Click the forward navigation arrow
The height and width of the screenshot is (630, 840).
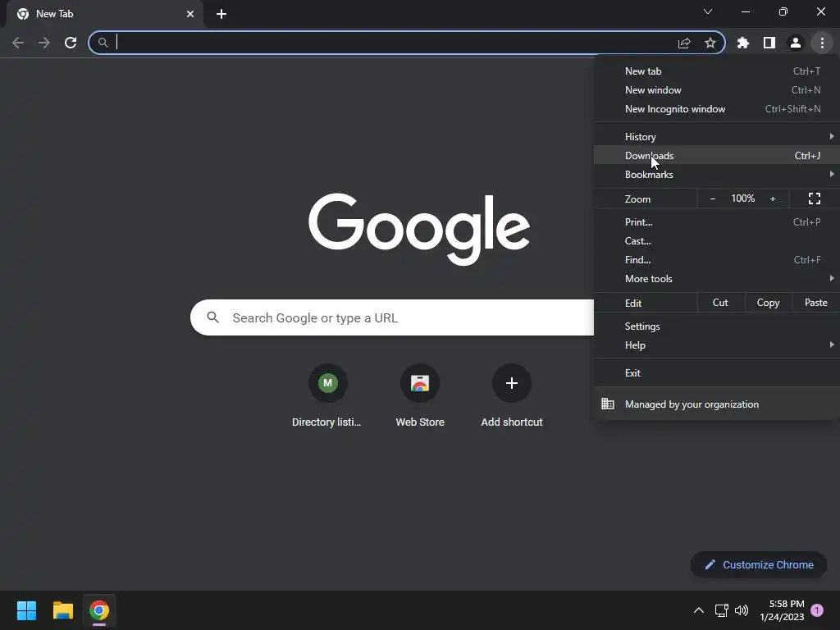pyautogui.click(x=44, y=43)
